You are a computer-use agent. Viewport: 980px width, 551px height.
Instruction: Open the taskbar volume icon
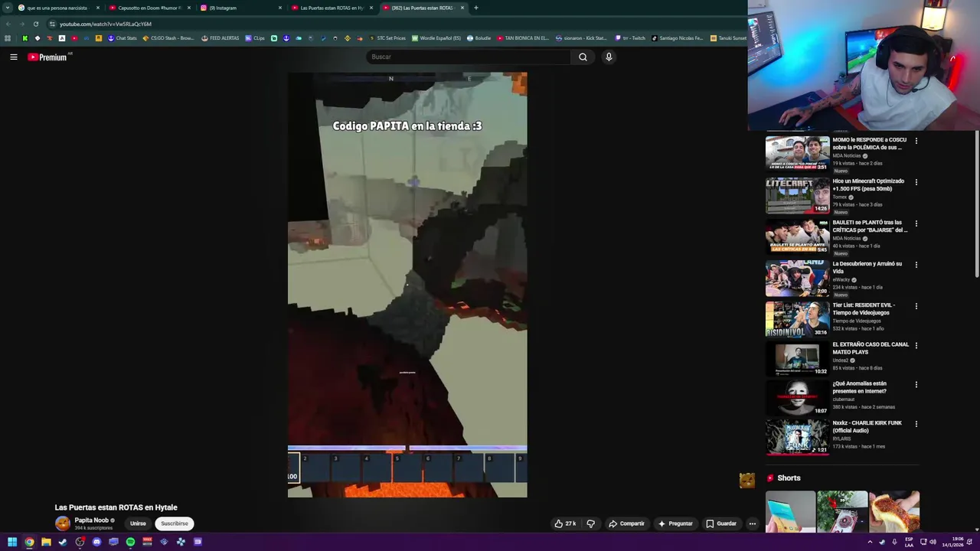coord(933,542)
